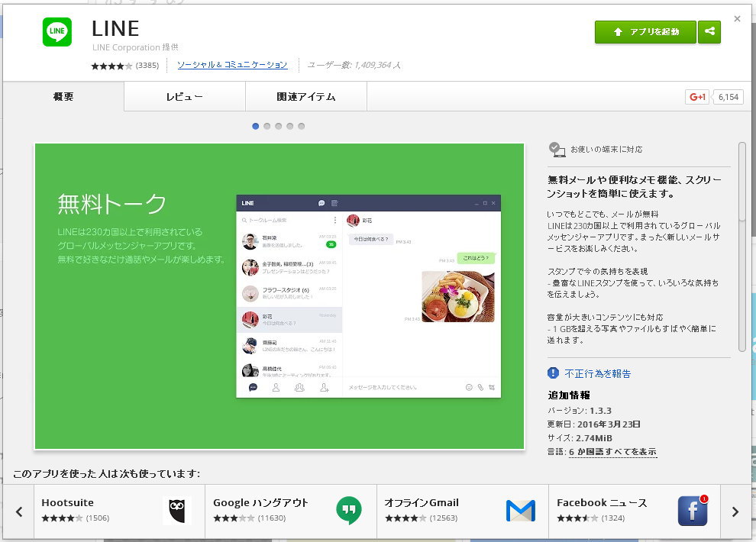Show next related apps with right arrow
This screenshot has height=542, width=756.
(x=735, y=511)
